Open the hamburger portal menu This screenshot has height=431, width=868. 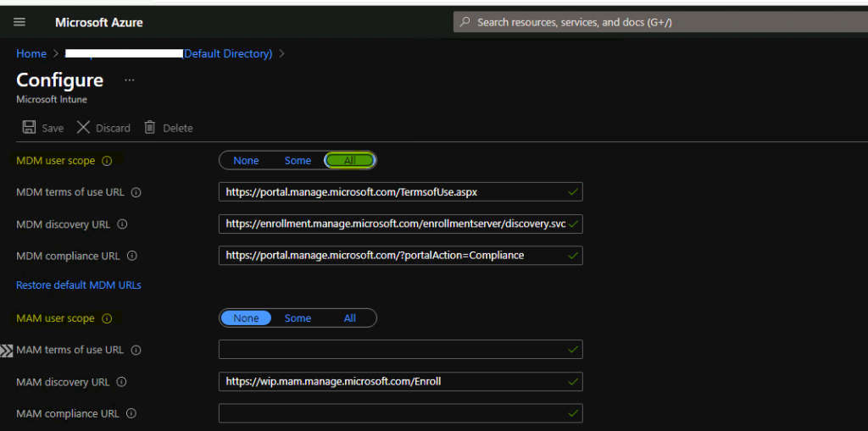click(19, 22)
